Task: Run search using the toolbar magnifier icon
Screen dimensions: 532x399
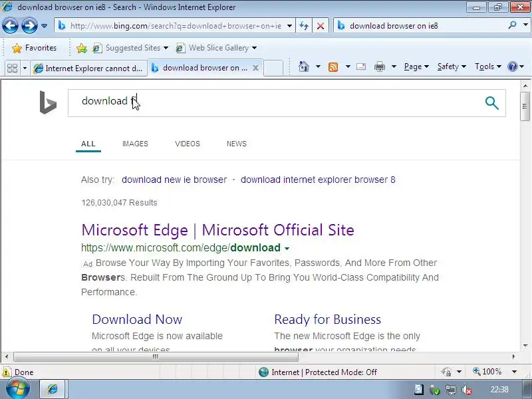Action: pyautogui.click(x=512, y=25)
